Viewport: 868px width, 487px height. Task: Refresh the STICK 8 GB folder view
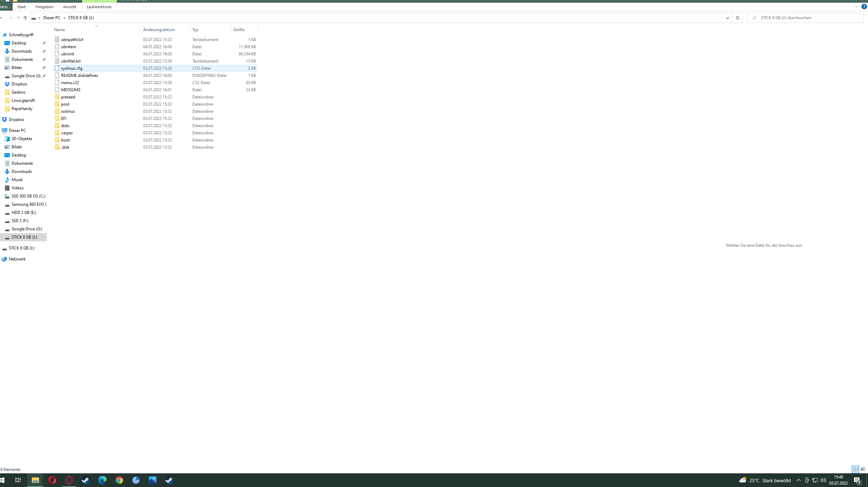tap(738, 18)
